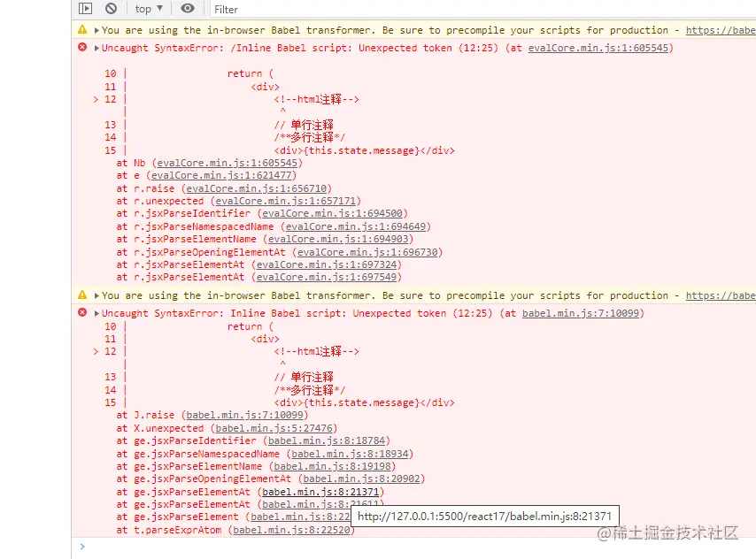Open r.jsxParseOpeningElementAt evalCore.min.js:1:696730 link
Screen dimensions: 756x559
coord(367,252)
